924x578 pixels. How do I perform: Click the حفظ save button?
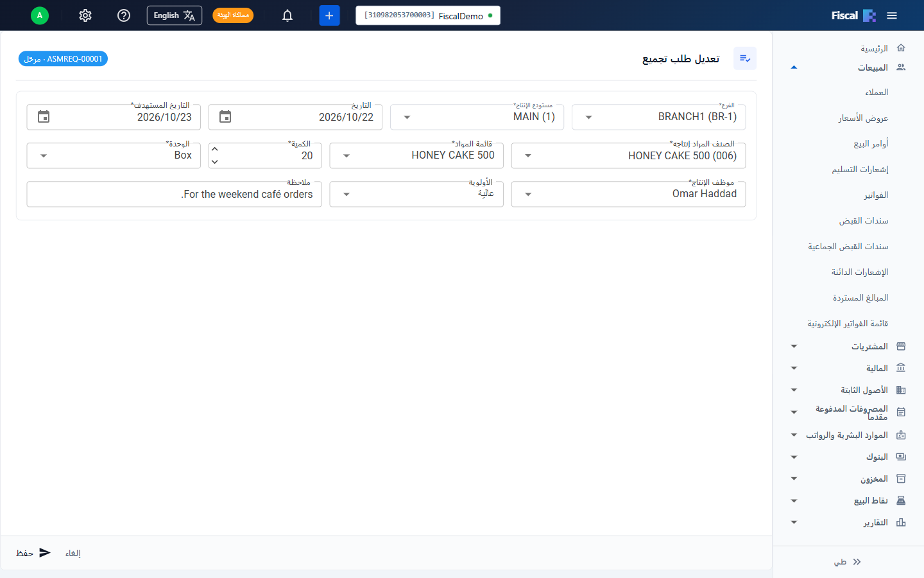33,553
